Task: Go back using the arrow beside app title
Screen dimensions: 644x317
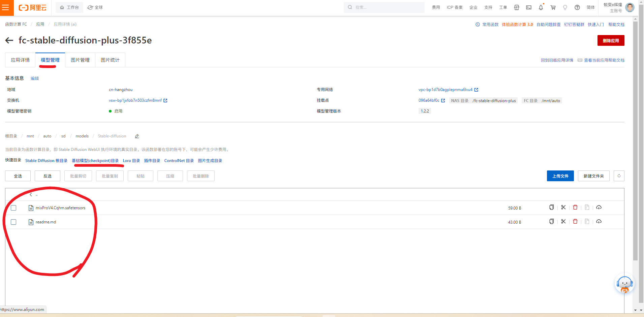Action: [9, 40]
